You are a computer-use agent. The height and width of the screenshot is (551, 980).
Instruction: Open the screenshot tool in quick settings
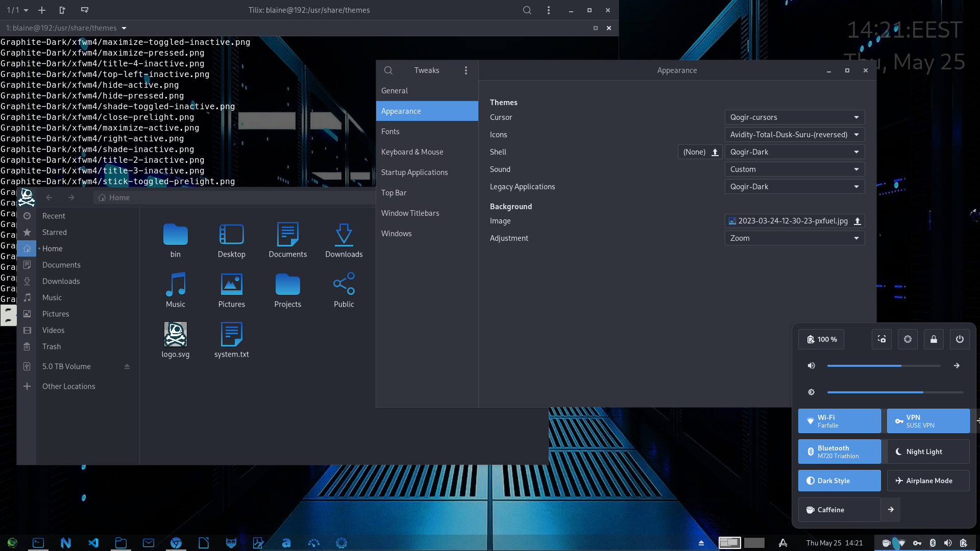[x=881, y=339]
